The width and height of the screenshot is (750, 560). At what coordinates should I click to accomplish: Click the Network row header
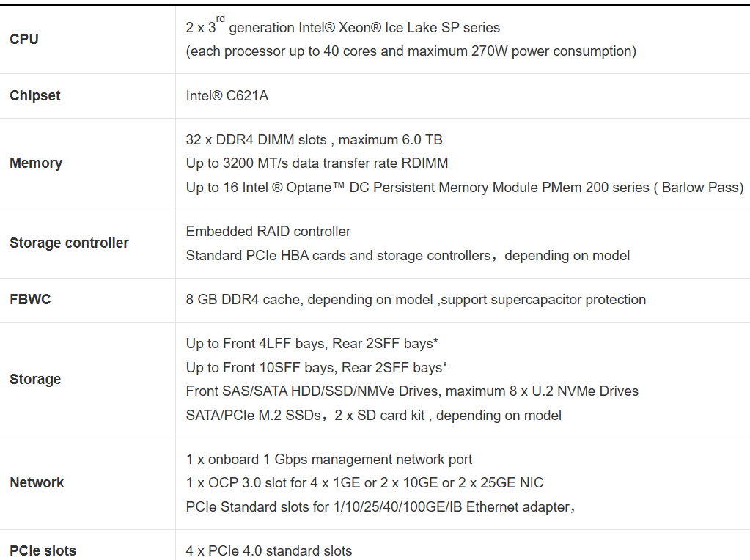tap(37, 483)
